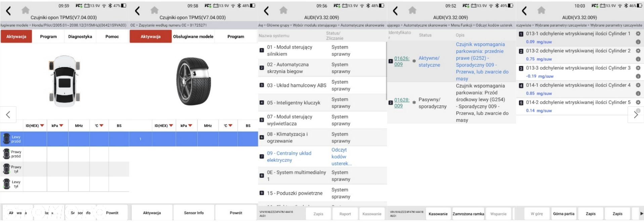This screenshot has height=222, width=644.
Task: Show info for the 0.85 mg/suw Cylinder 4 value
Action: (x=638, y=94)
